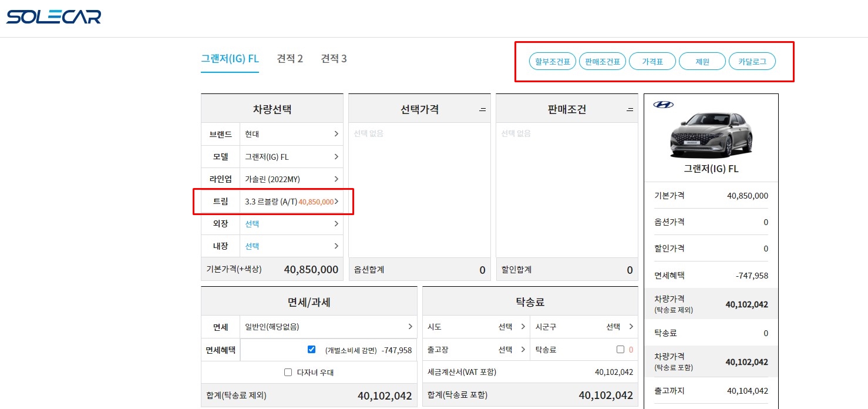Open the 제원 specifications button
This screenshot has width=868, height=409.
702,61
